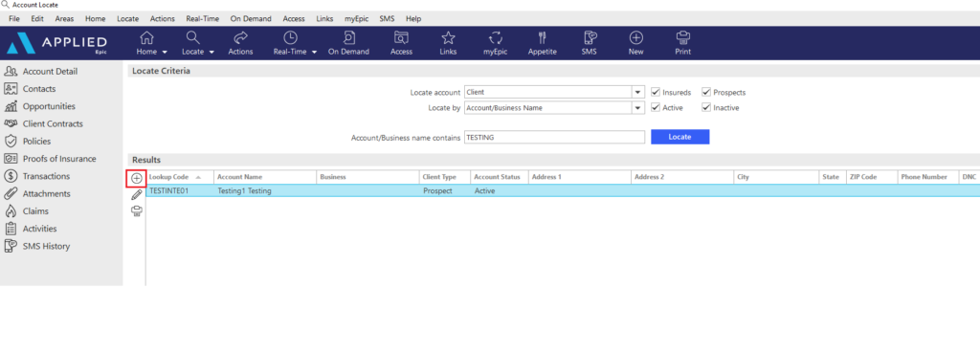The image size is (980, 354).
Task: Sort by Client Type column header
Action: 445,177
